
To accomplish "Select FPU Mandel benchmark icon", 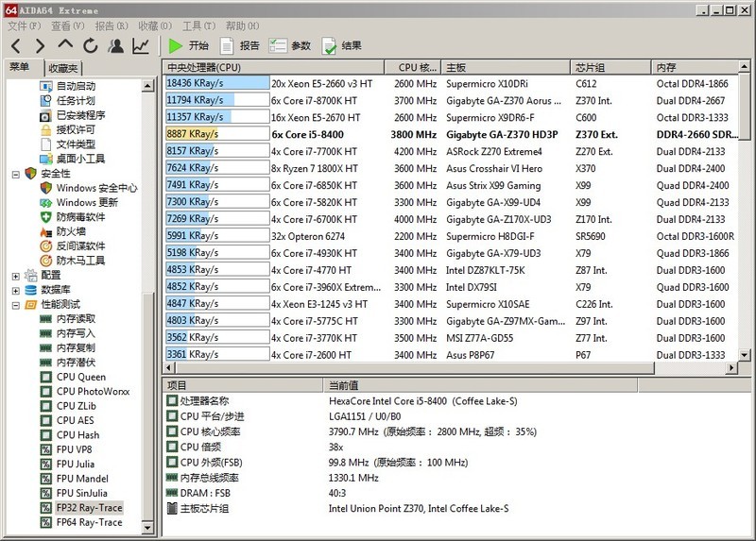I will [45, 479].
